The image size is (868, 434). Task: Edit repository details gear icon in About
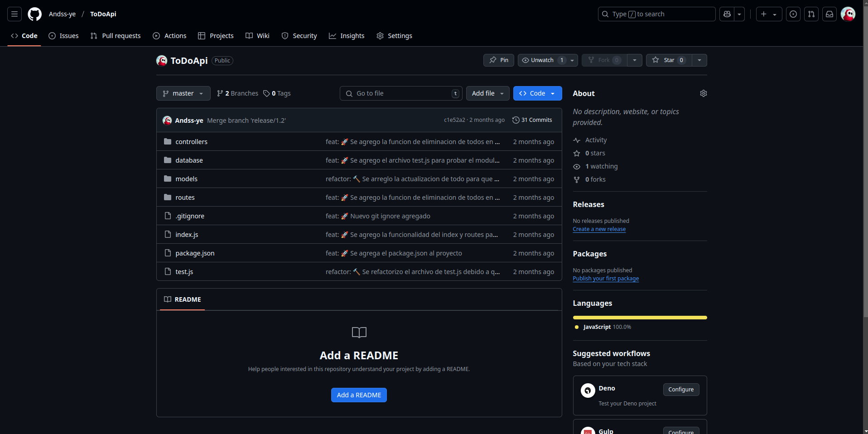tap(703, 93)
